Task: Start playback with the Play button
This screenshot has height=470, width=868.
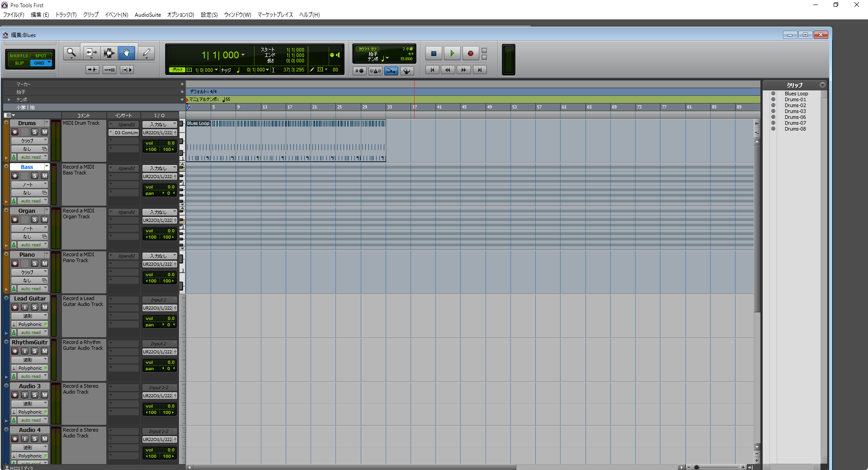Action: pyautogui.click(x=452, y=53)
